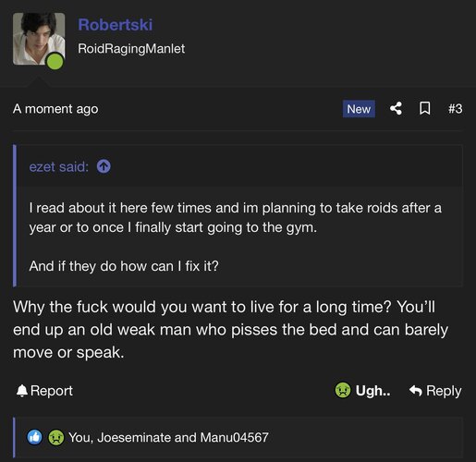Screen dimensions: 476x462
Task: Toggle the Ugh.. reaction on this post
Action: point(362,391)
